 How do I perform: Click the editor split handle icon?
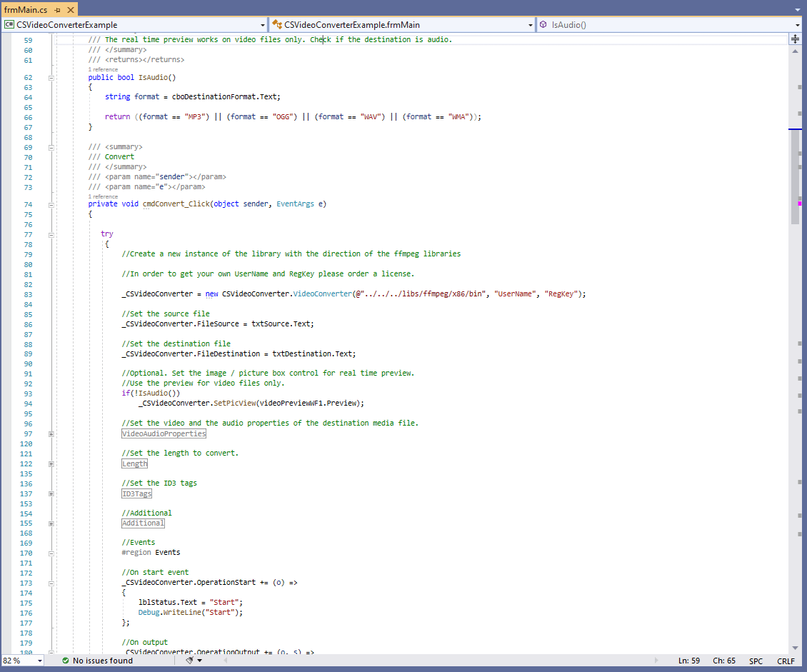click(x=795, y=39)
